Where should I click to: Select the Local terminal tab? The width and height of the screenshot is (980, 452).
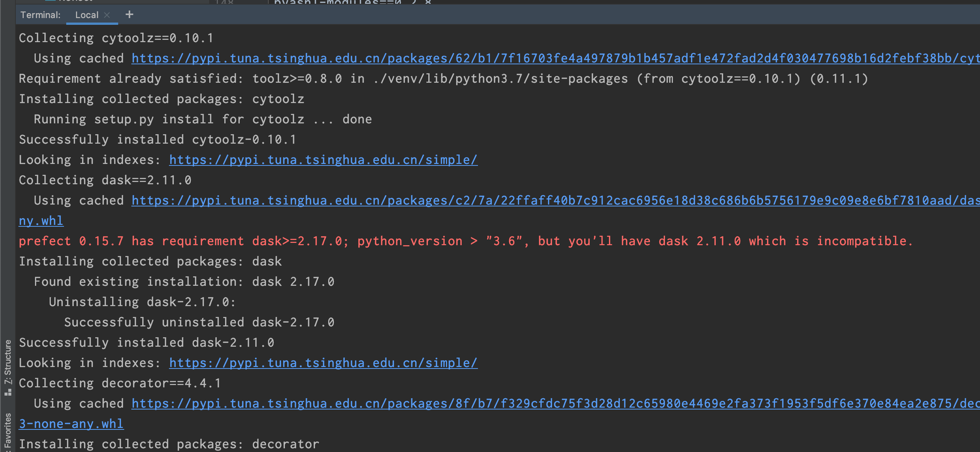87,15
